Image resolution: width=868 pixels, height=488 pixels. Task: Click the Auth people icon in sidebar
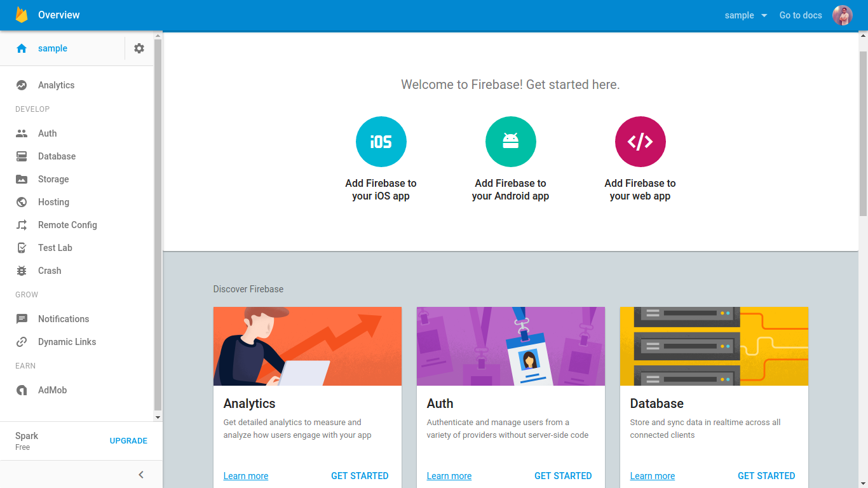pos(22,133)
